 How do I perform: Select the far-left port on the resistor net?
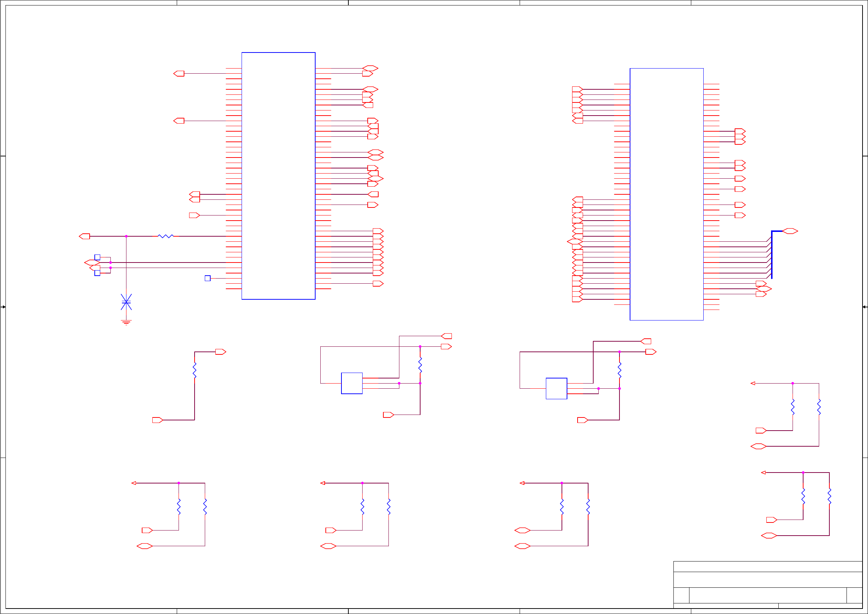point(85,236)
